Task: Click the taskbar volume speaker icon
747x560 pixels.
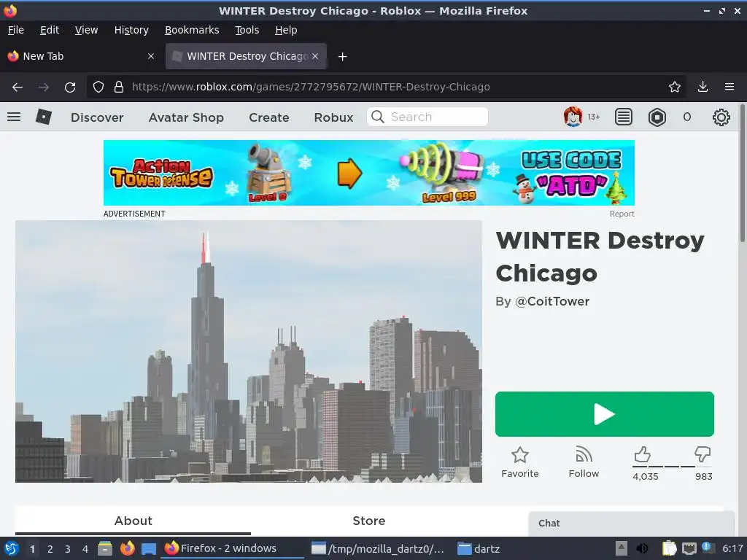Action: 642,548
